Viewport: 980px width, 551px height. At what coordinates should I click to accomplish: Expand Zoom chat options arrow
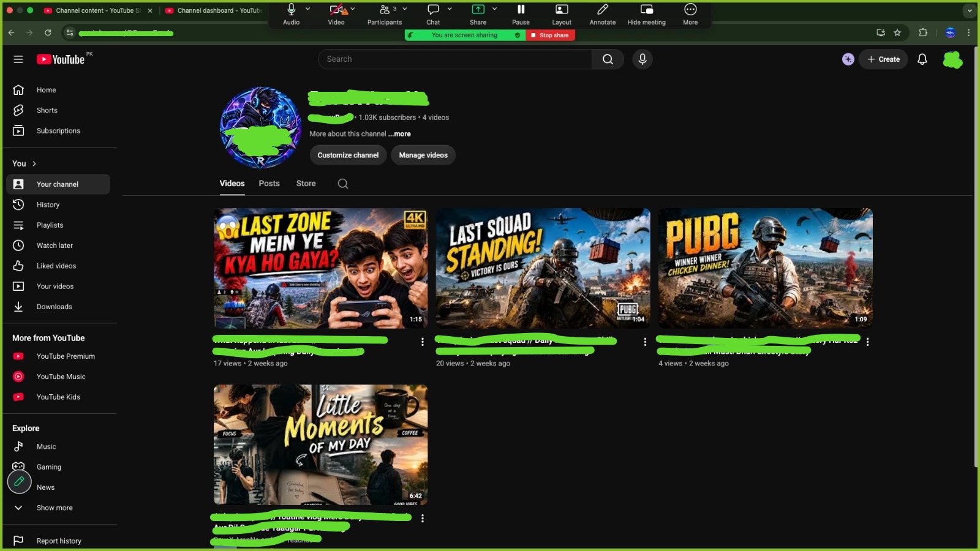click(450, 9)
